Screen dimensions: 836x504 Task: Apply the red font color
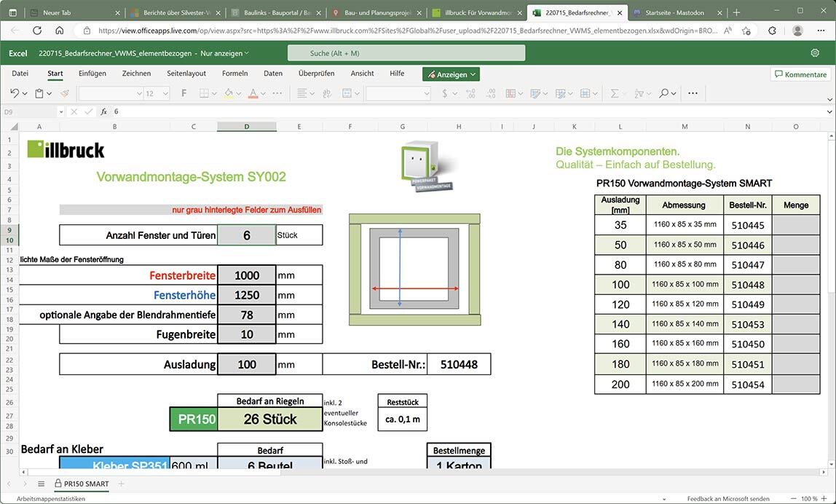[253, 93]
